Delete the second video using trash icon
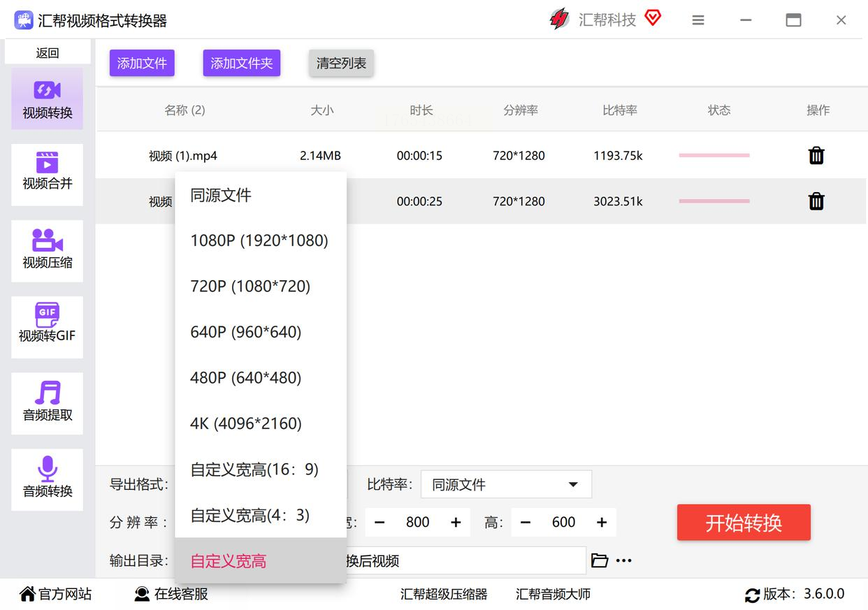 click(816, 202)
